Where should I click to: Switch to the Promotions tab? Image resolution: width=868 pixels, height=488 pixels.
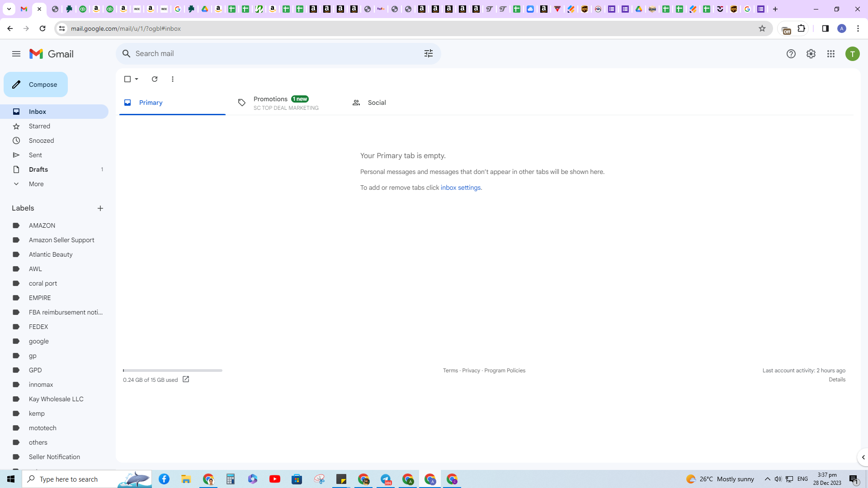(287, 103)
